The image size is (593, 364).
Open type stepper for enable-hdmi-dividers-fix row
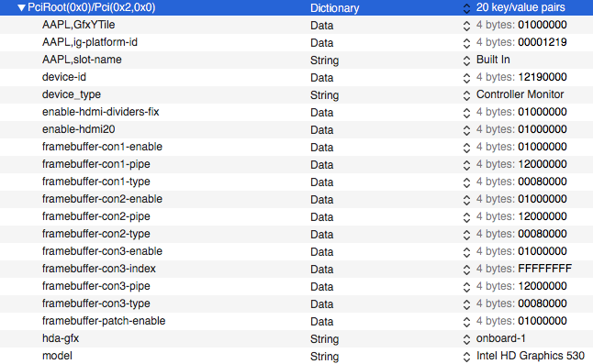click(x=466, y=113)
